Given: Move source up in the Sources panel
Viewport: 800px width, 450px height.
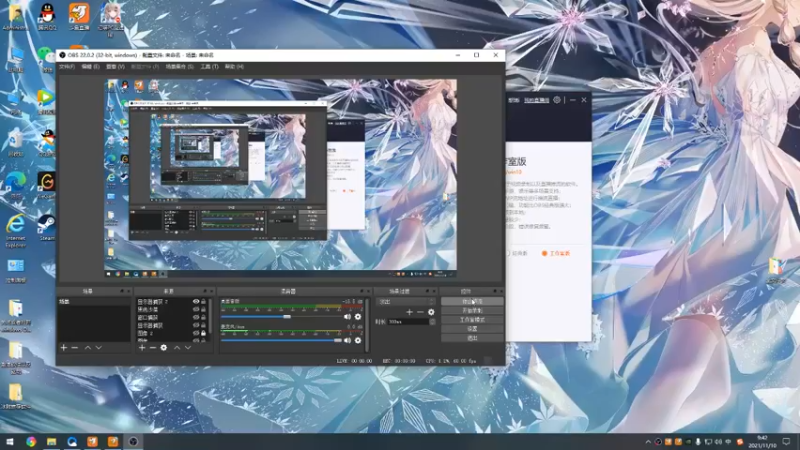Looking at the screenshot, I should click(x=177, y=347).
